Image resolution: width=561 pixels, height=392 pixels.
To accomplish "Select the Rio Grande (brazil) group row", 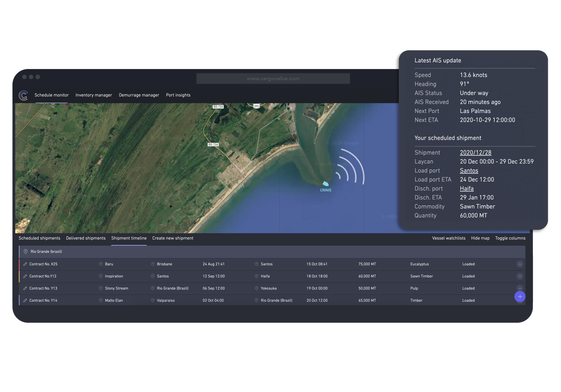I will click(272, 252).
